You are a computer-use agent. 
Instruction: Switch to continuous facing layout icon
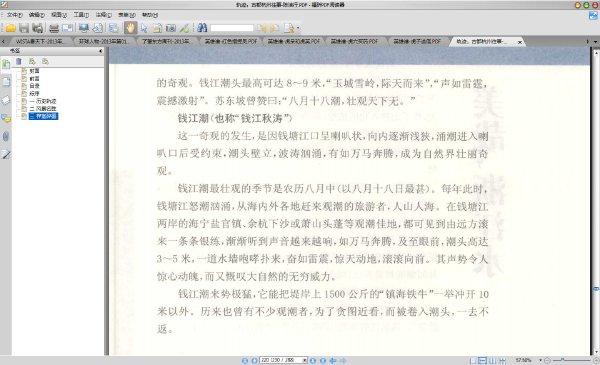(502, 360)
